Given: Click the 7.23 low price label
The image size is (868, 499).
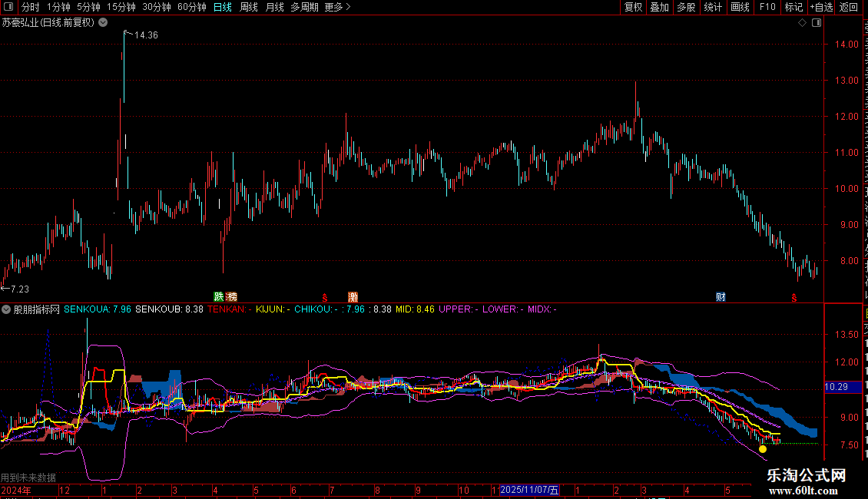Looking at the screenshot, I should (20, 289).
